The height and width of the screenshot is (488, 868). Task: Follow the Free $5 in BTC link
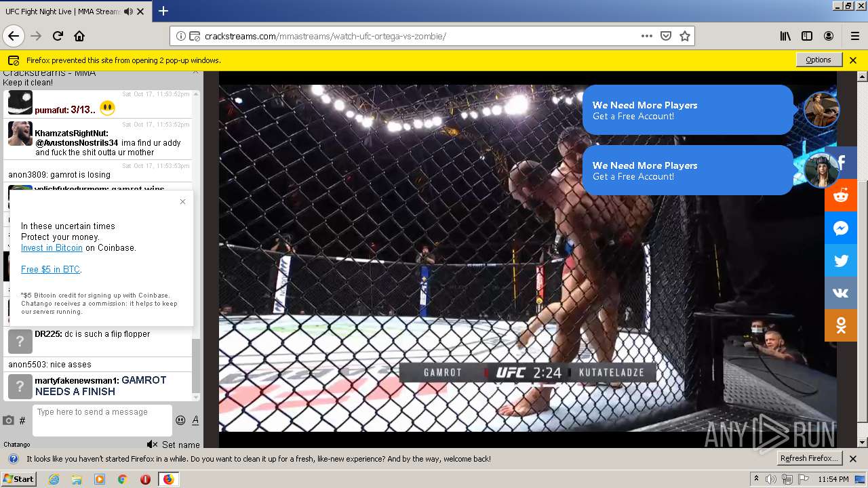(50, 269)
